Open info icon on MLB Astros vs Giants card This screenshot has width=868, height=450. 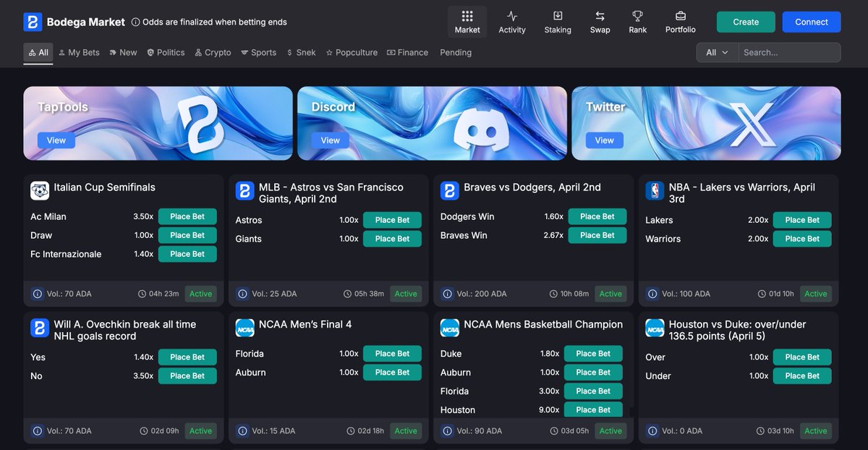[x=242, y=294]
